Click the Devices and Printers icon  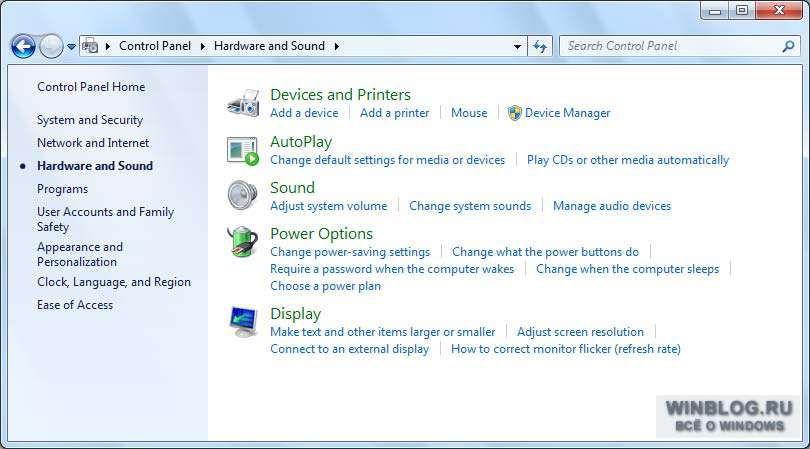(243, 102)
